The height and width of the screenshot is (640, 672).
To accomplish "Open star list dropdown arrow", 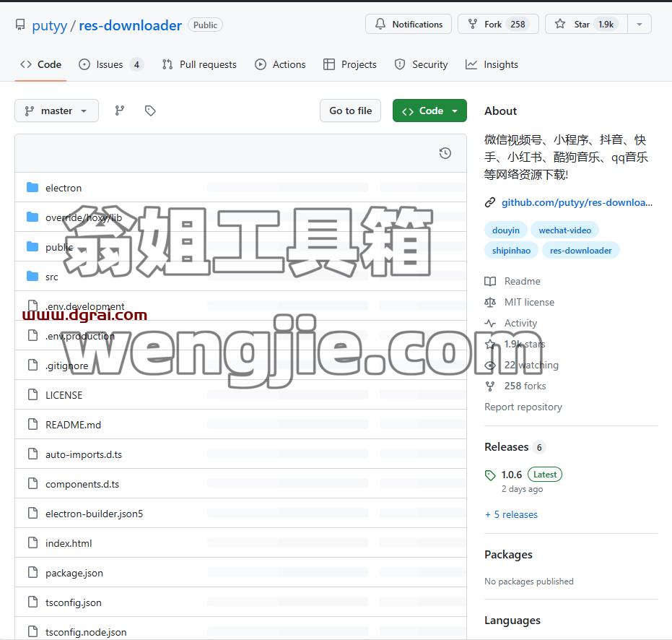I will [640, 25].
